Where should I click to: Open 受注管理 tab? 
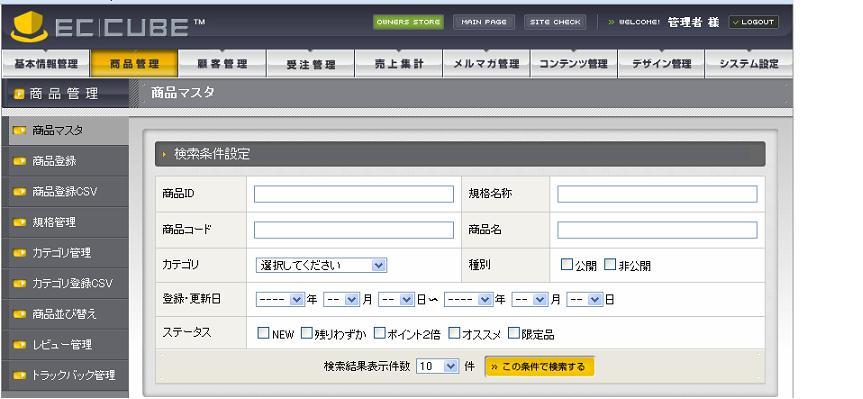[310, 64]
